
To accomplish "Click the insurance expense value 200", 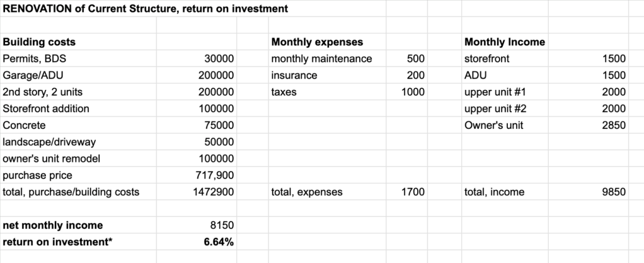I will pyautogui.click(x=417, y=76).
